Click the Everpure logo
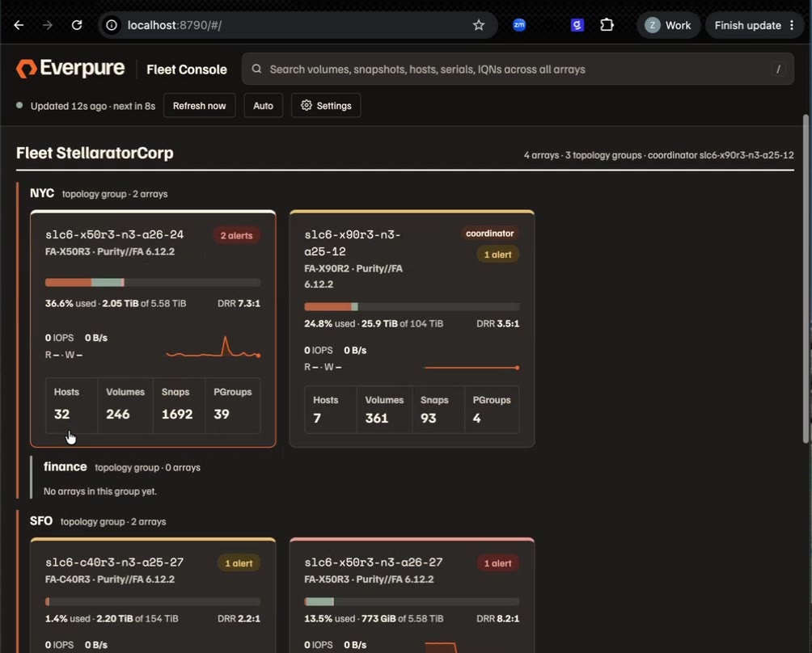Screen dimensions: 812x653 click(x=70, y=69)
